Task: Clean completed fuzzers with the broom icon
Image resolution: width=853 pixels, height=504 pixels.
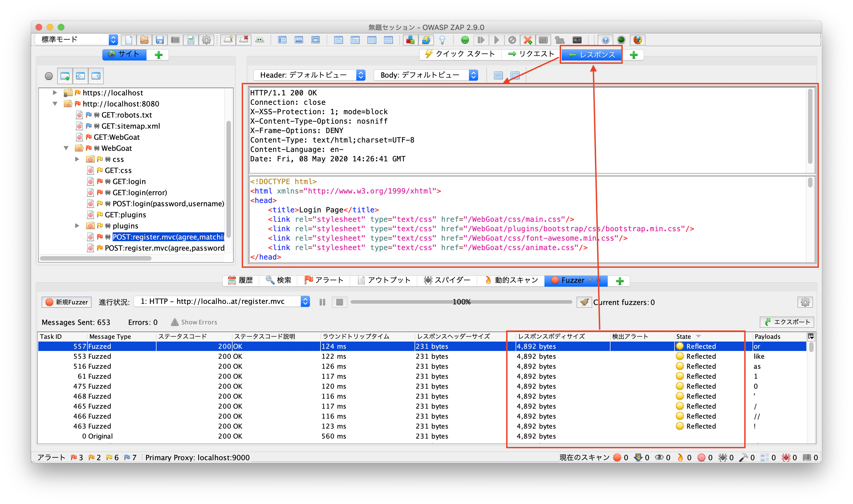Action: tap(584, 302)
